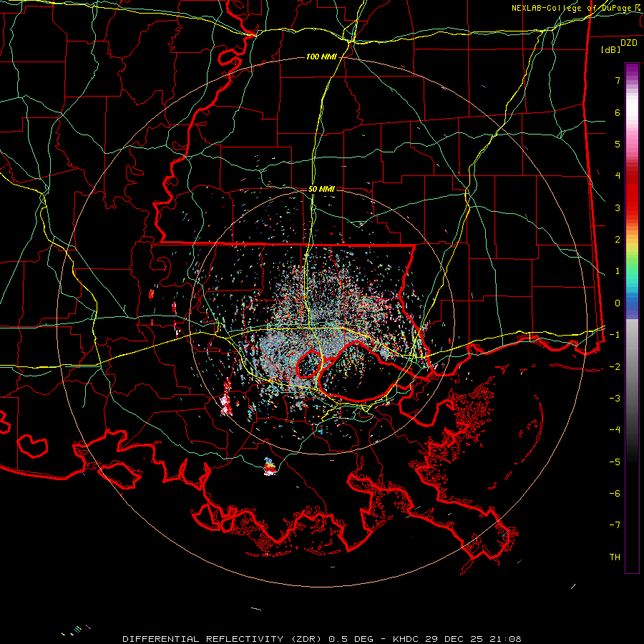Click the 5 value on color scale
The height and width of the screenshot is (644, 644).
tap(618, 144)
